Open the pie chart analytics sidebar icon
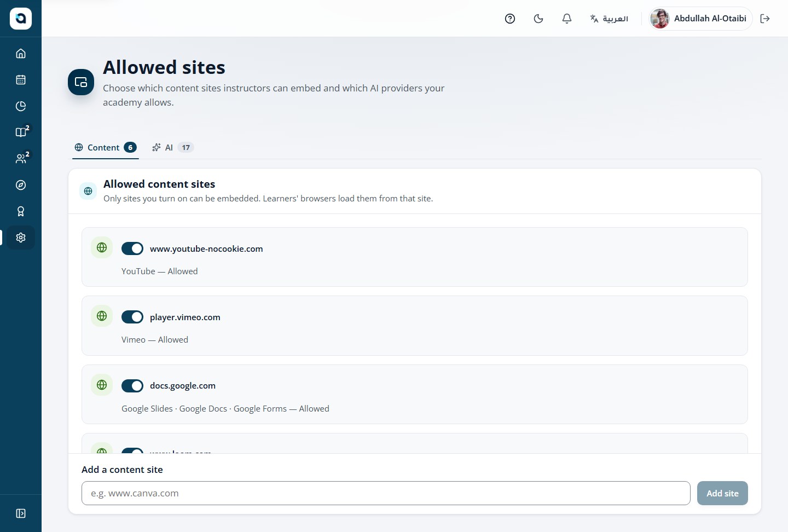Image resolution: width=788 pixels, height=532 pixels. point(21,106)
